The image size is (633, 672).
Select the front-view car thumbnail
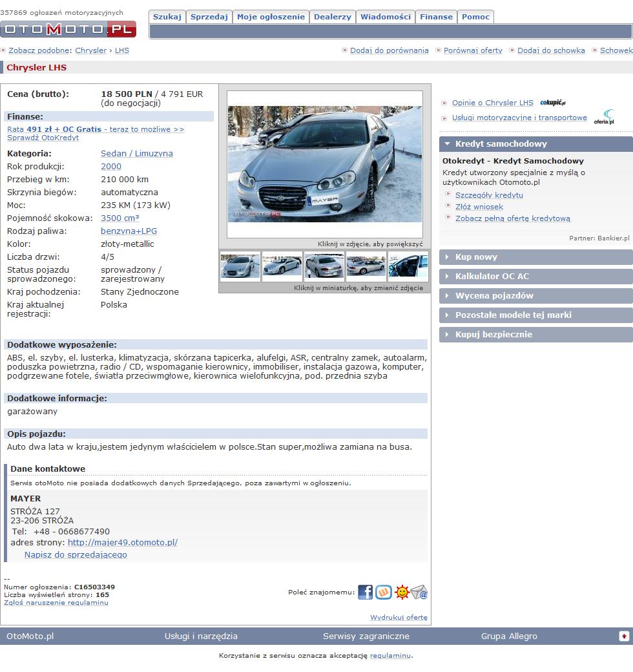[x=240, y=266]
